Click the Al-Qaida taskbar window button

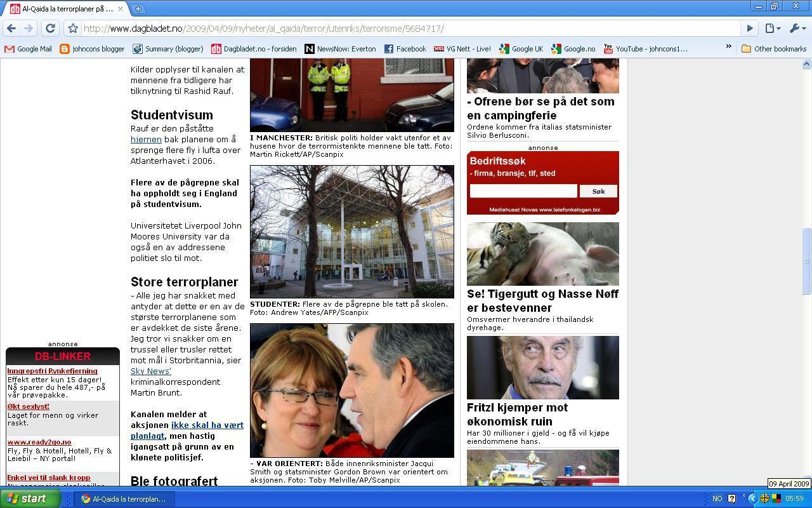(x=124, y=498)
